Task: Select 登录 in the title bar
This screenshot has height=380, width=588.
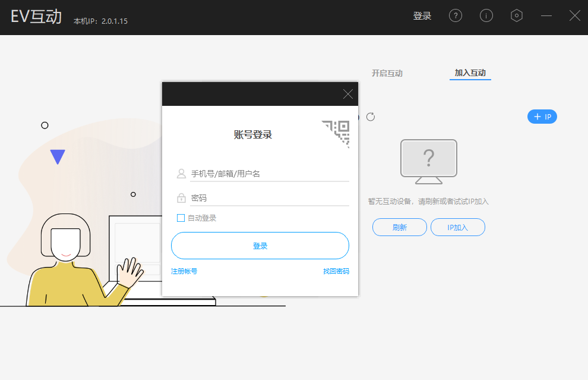Action: coord(422,15)
